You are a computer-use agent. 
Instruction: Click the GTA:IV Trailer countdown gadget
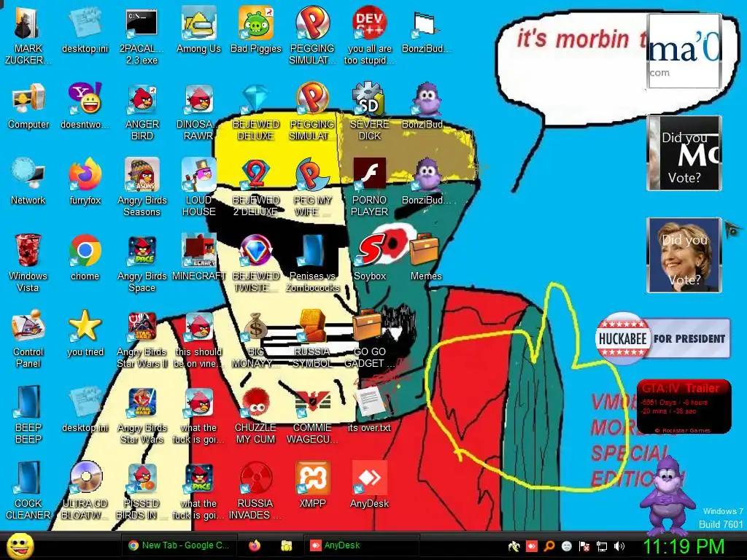684,407
